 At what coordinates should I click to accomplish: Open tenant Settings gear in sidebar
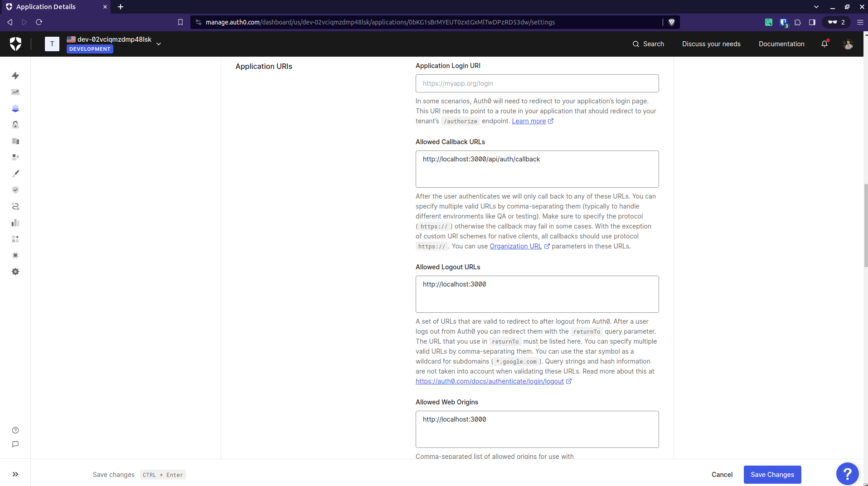point(15,272)
